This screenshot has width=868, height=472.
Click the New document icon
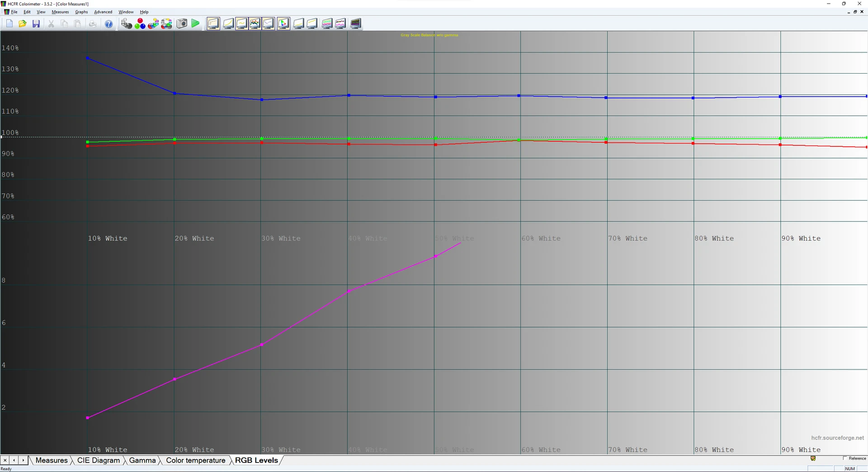[x=9, y=23]
